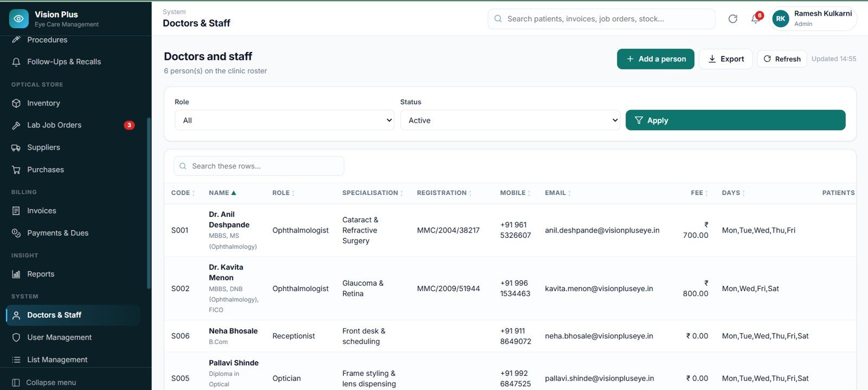Focus the Search these rows field
This screenshot has height=390, width=868.
(x=259, y=166)
